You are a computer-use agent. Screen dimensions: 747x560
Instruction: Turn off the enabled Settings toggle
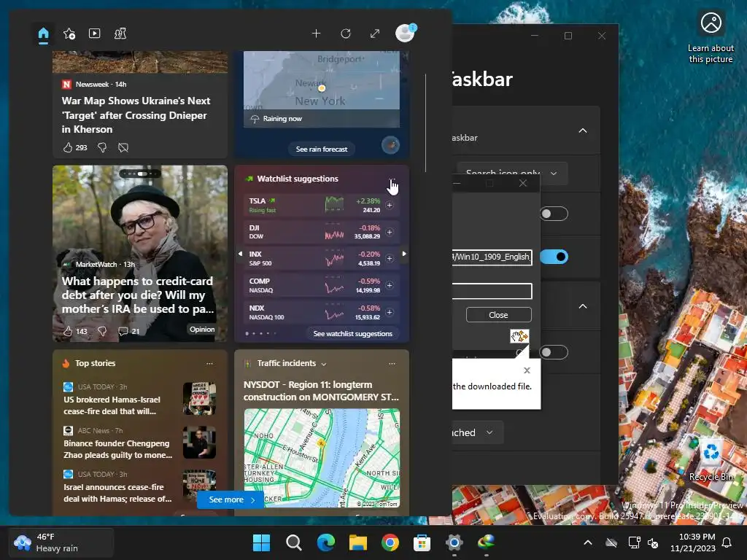tap(554, 257)
